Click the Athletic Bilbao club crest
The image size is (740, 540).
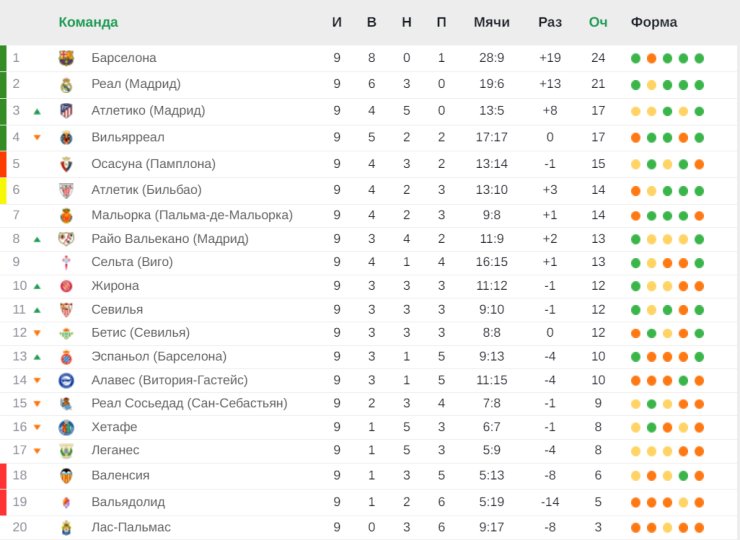(66, 190)
